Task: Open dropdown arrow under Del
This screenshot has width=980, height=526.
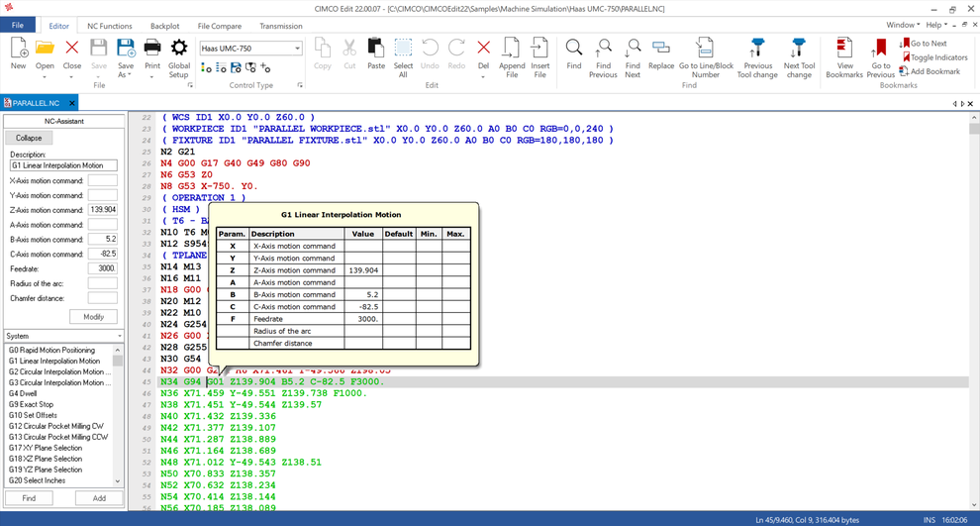Action: (x=483, y=77)
